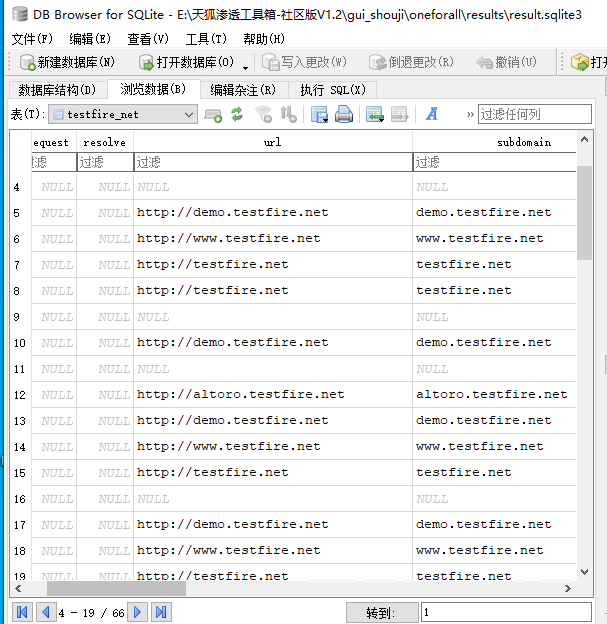
Task: Select row 18 header
Action: tap(20, 551)
